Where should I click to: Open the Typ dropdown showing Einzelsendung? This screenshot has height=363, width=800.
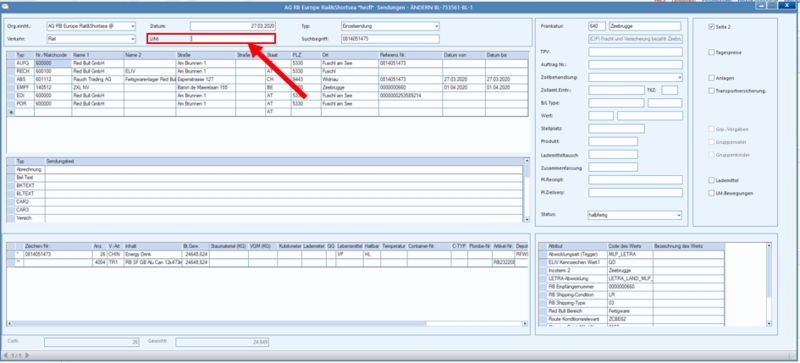(x=436, y=26)
